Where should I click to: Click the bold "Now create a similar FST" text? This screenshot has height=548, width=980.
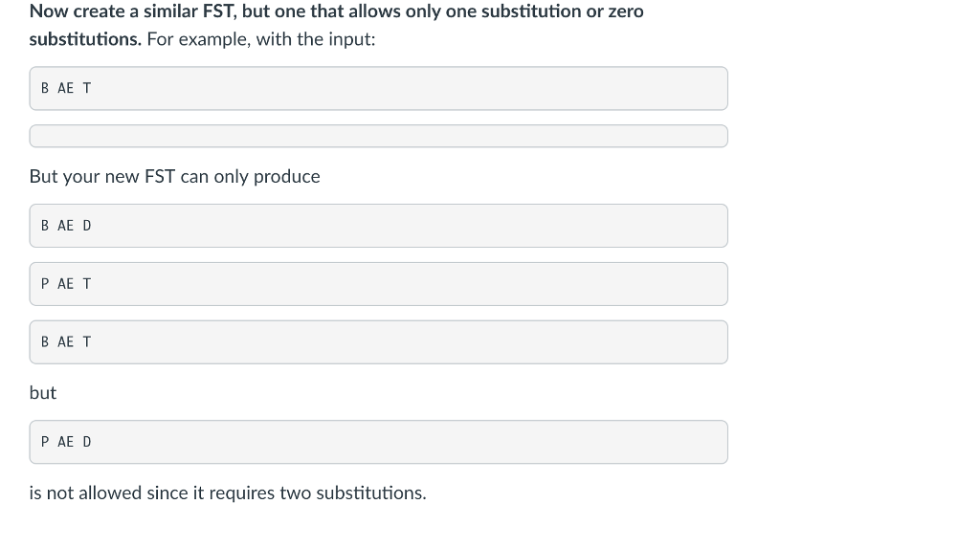(134, 11)
